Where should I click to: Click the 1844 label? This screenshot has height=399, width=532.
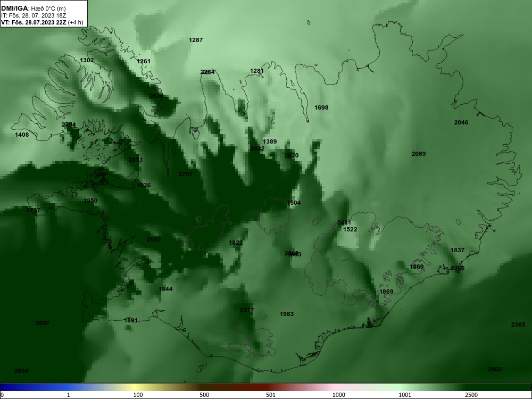click(165, 289)
